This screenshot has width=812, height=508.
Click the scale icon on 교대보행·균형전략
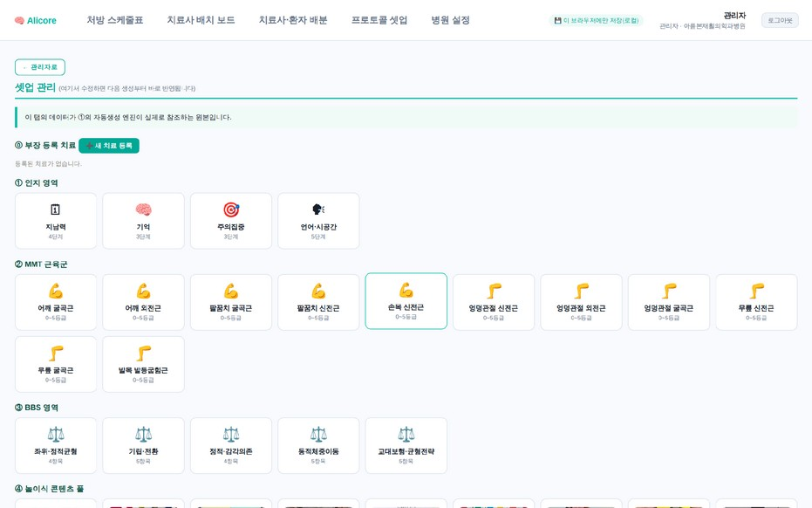[x=406, y=435]
